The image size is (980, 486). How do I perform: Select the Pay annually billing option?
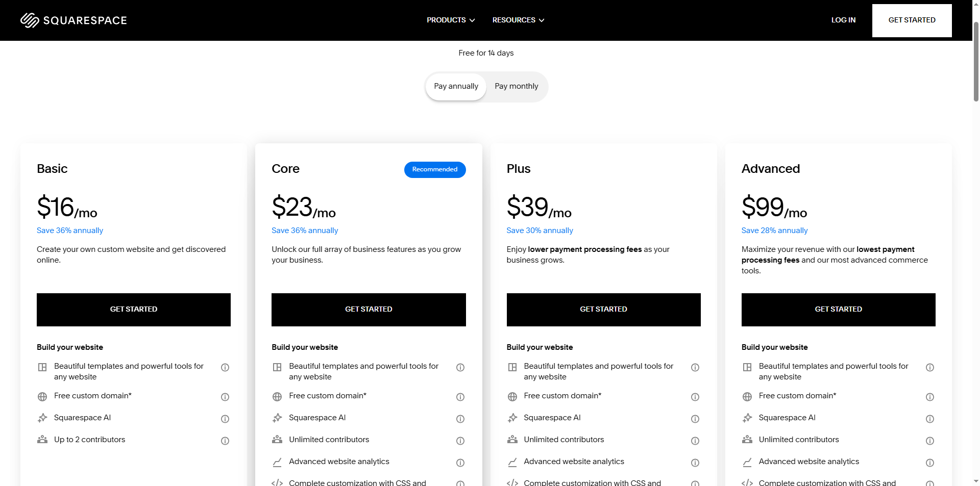tap(456, 86)
